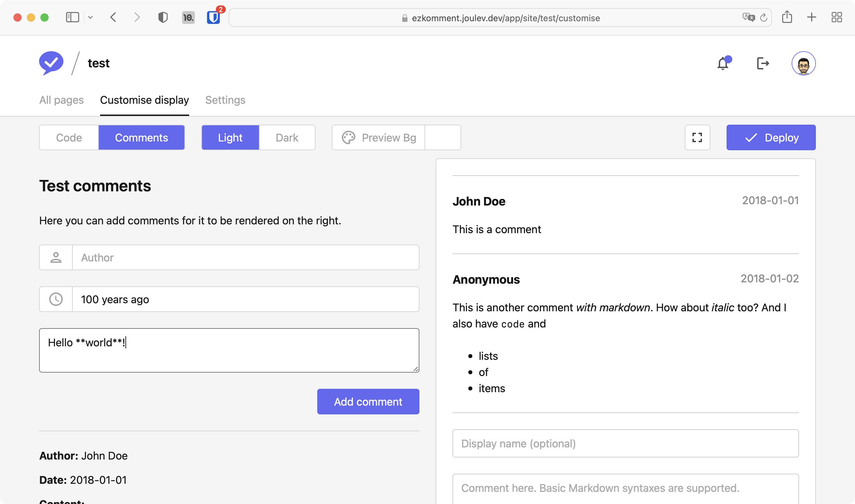
Task: Enter fullscreen preview mode
Action: 697,137
